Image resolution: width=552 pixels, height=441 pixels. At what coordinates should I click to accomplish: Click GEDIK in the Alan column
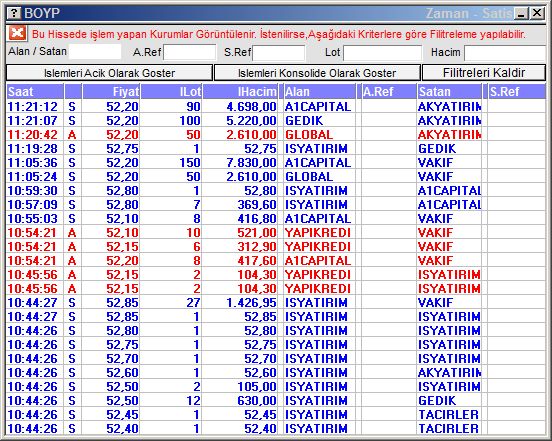click(x=304, y=121)
